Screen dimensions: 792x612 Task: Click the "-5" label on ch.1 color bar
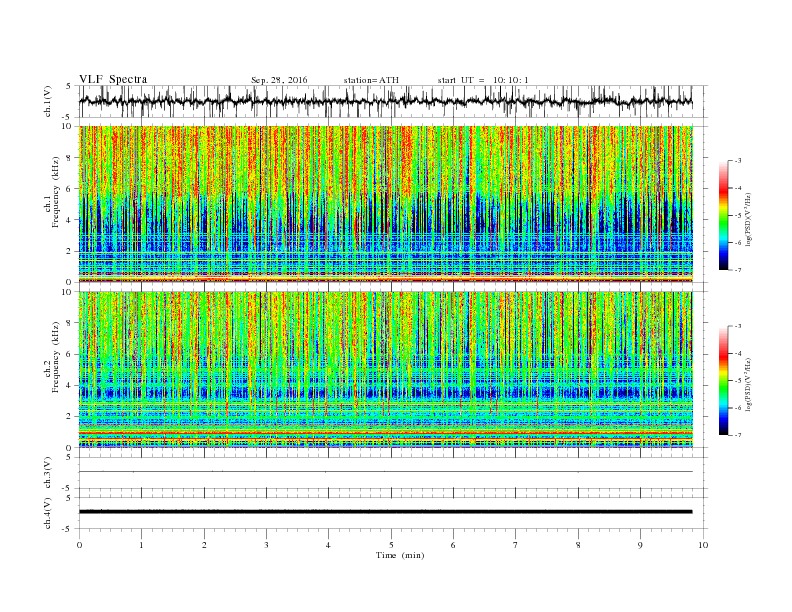[x=738, y=215]
